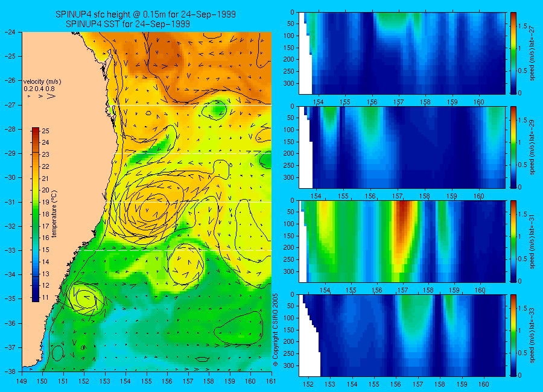This screenshot has height=392, width=543.
Task: Click the round eddy contour near 157E, 33.5S
Action: coord(186,263)
